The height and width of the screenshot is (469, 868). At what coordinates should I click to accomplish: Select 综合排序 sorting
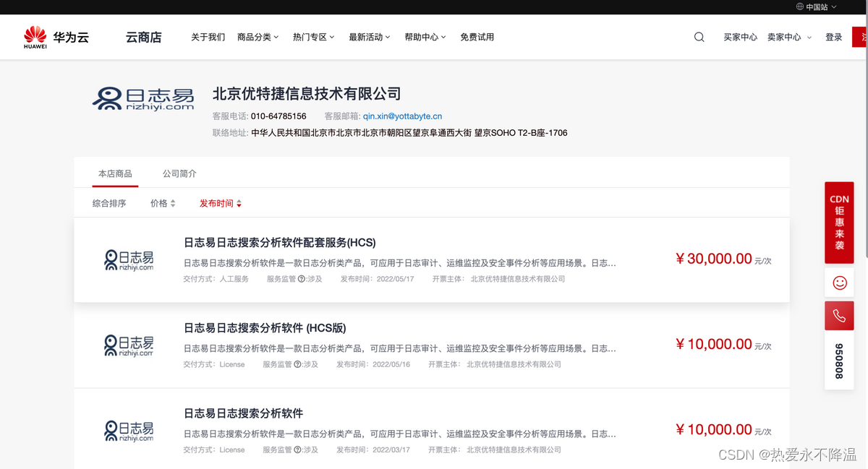[x=109, y=204]
